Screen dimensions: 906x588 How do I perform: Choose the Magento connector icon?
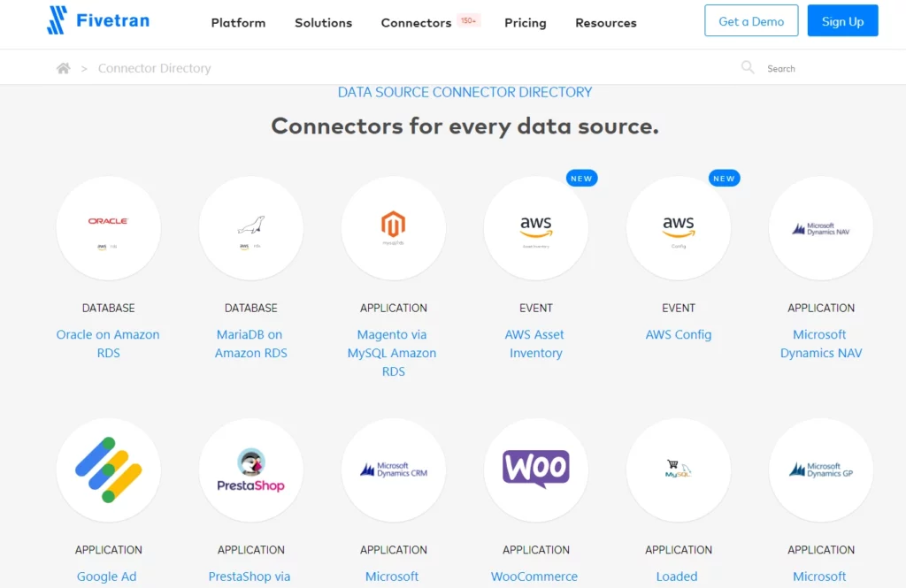[394, 228]
